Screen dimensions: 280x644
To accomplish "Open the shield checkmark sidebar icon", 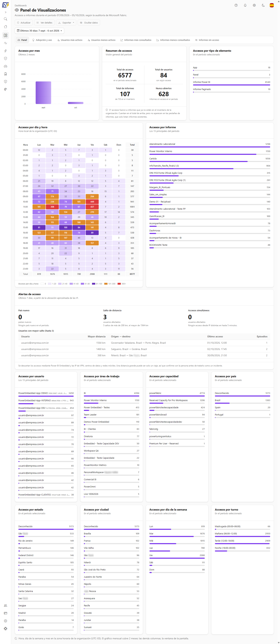I will tap(5, 58).
